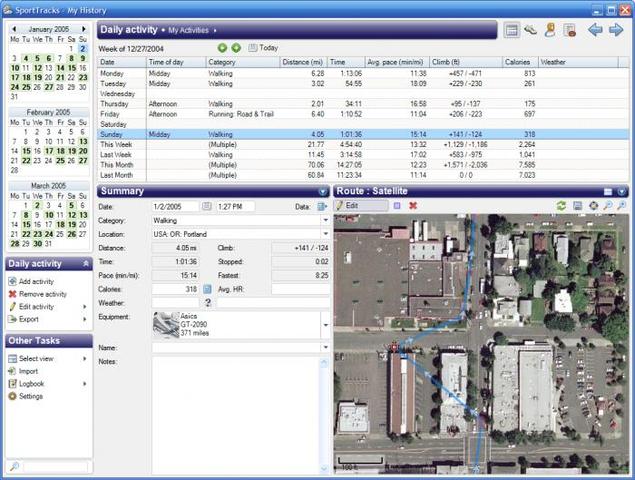Open Equipment shoe view icon
Image resolution: width=635 pixels, height=480 pixels.
tap(531, 30)
